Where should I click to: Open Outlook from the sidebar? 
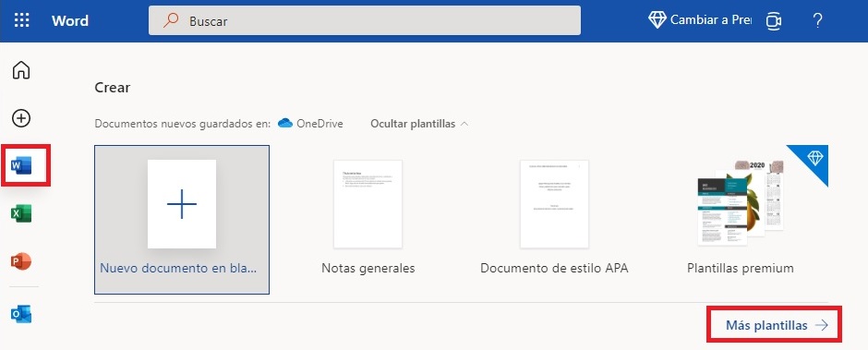[21, 314]
